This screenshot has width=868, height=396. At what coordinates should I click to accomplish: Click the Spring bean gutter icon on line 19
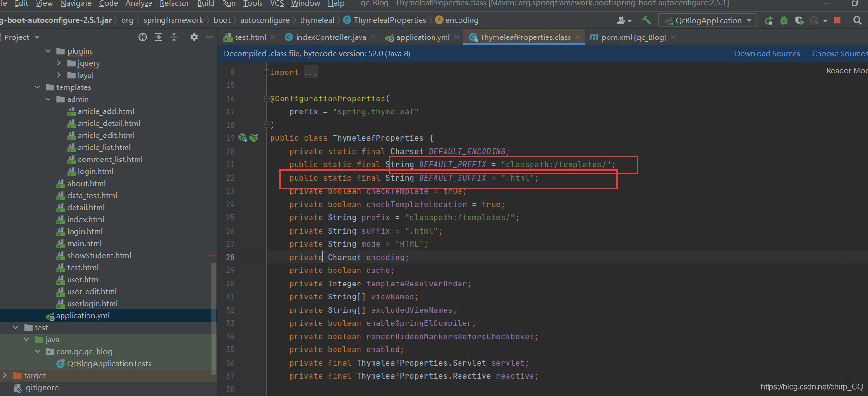click(x=243, y=138)
